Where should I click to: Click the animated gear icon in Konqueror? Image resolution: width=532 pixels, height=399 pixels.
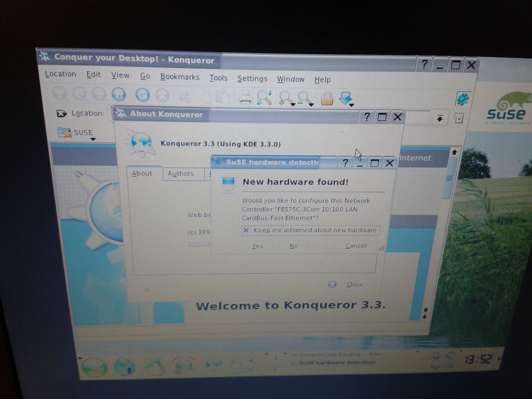tap(463, 99)
